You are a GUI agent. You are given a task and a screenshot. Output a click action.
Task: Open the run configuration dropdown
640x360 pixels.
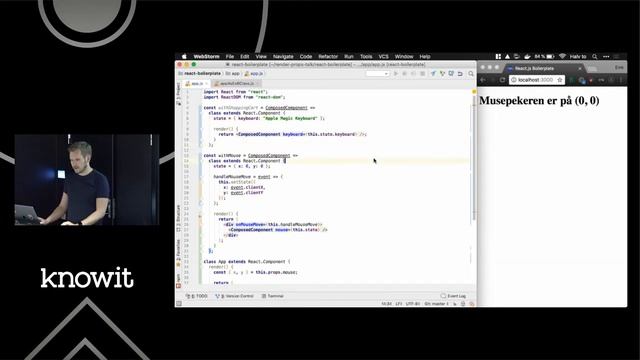click(377, 73)
